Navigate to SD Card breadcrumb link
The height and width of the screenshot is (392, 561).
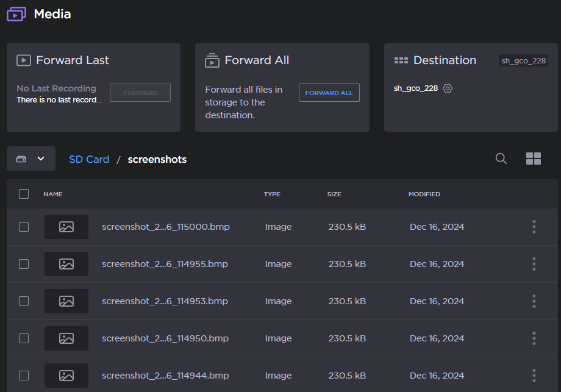point(89,159)
